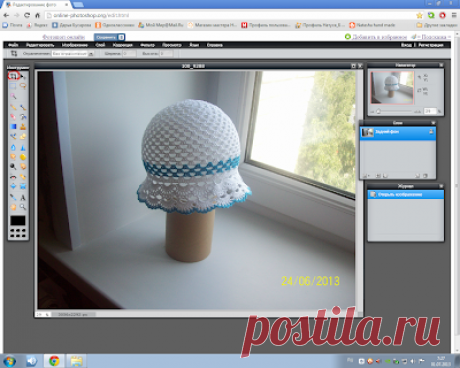Open the Фотошоп онлайн link

pos(64,37)
